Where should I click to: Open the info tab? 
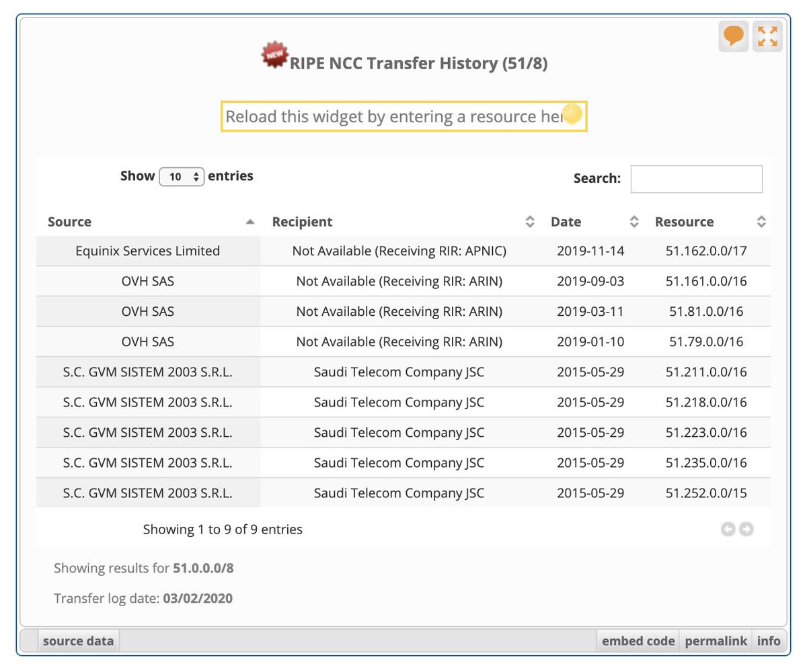[769, 641]
